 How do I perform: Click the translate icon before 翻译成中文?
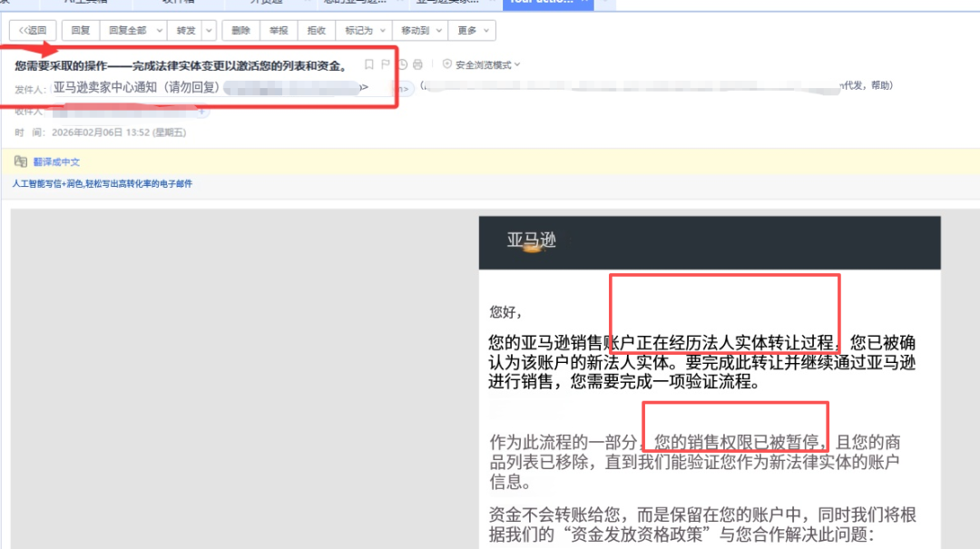point(22,162)
